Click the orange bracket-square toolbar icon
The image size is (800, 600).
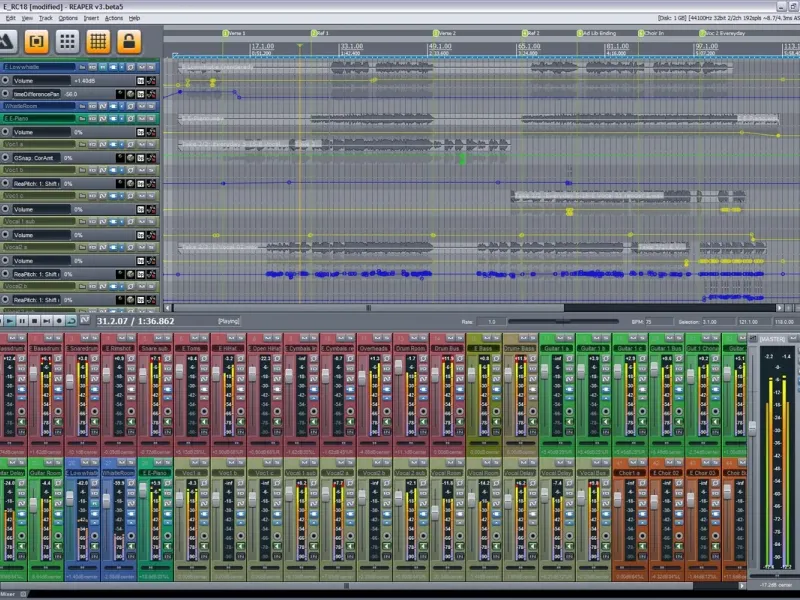point(37,41)
